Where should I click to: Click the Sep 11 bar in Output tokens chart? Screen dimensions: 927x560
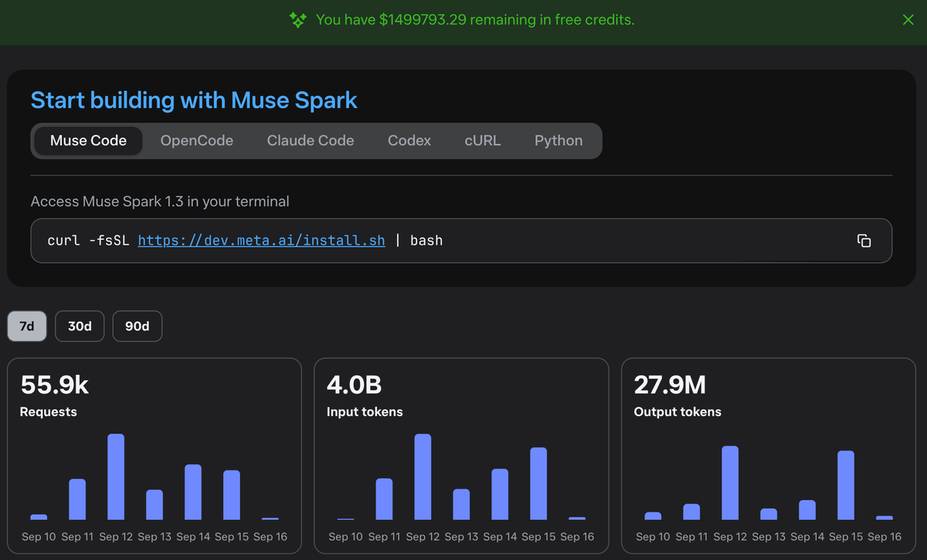coord(691,512)
